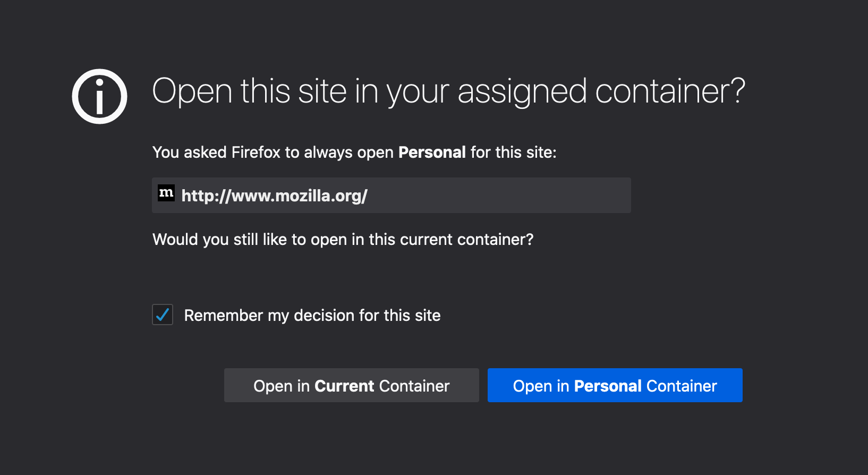Click the mozilla.org URL text
Image resolution: width=868 pixels, height=475 pixels.
(274, 196)
